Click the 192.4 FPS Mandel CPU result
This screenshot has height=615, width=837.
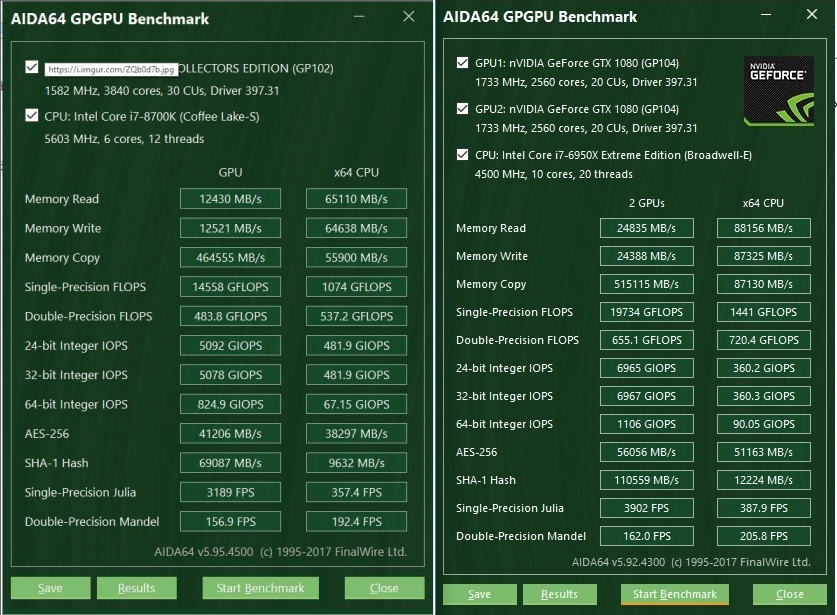click(357, 522)
